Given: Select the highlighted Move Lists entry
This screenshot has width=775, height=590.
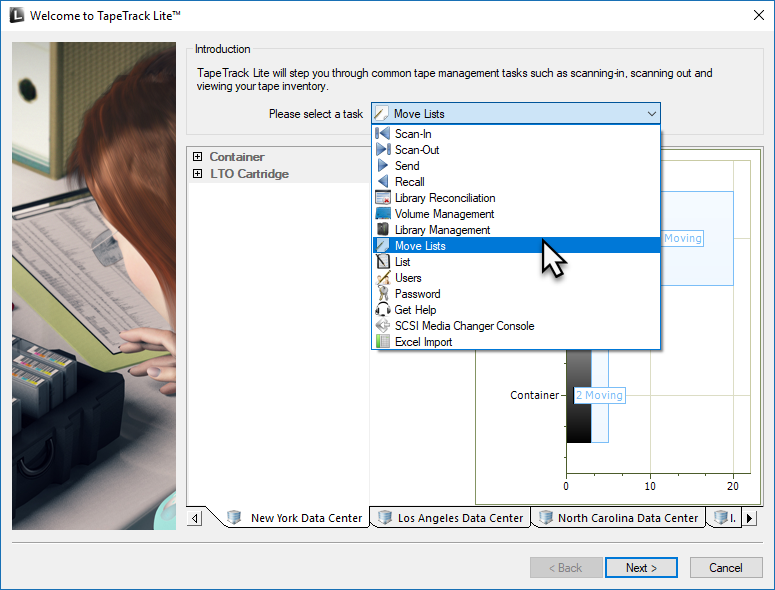Looking at the screenshot, I should (x=516, y=246).
